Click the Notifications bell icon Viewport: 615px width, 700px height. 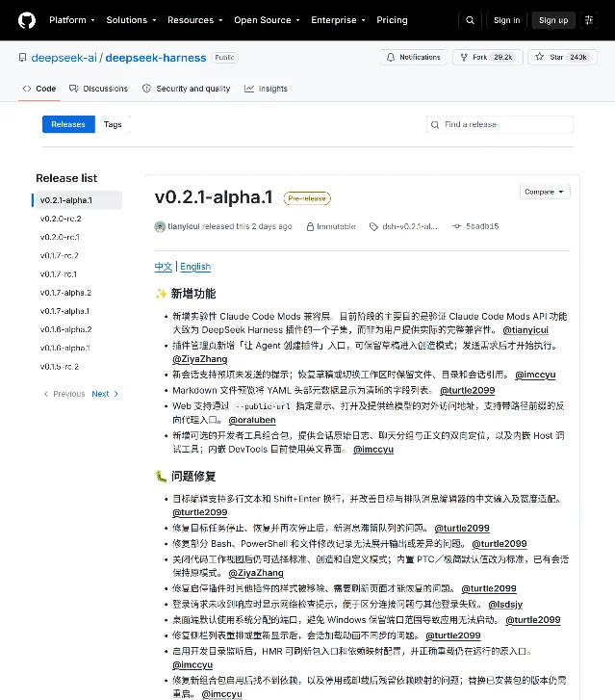click(391, 57)
